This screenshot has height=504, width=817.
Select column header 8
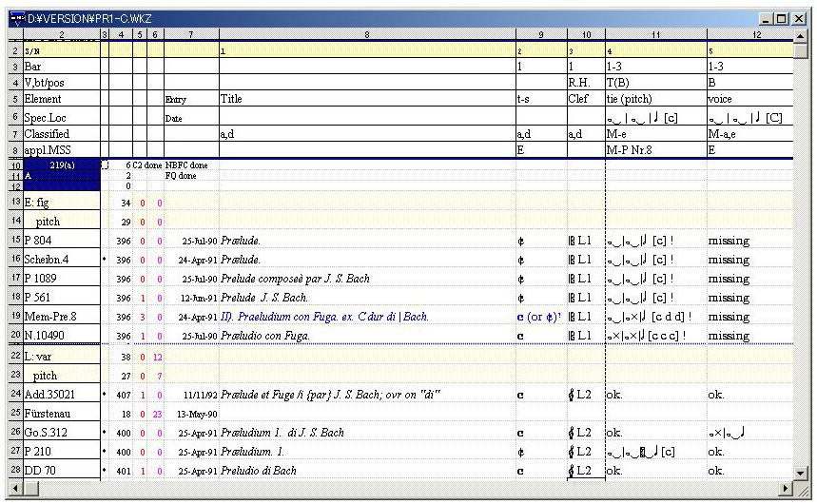point(367,34)
